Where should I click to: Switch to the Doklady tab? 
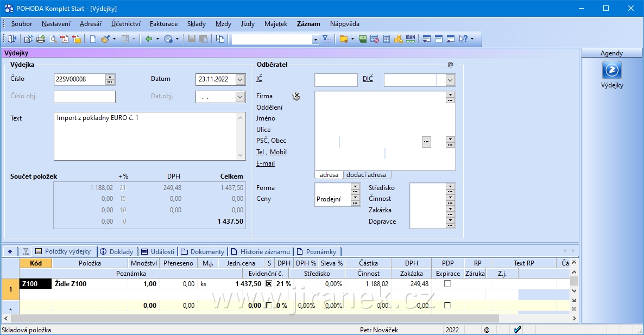coord(117,252)
